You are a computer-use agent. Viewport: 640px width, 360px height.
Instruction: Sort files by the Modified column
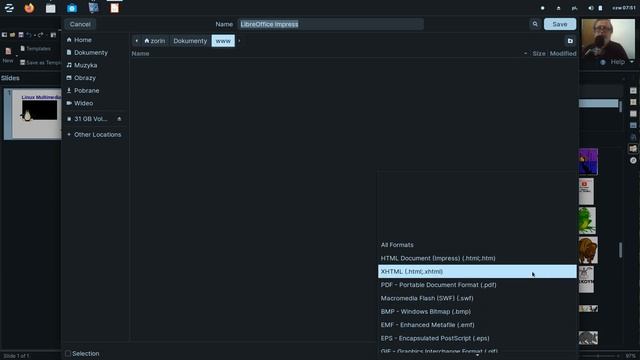[x=563, y=53]
